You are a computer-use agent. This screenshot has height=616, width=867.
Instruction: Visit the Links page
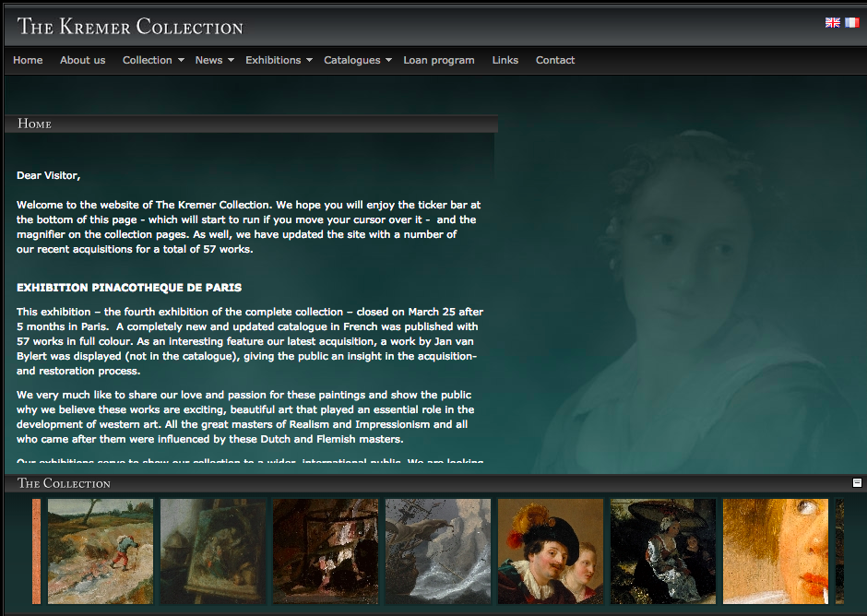coord(505,60)
